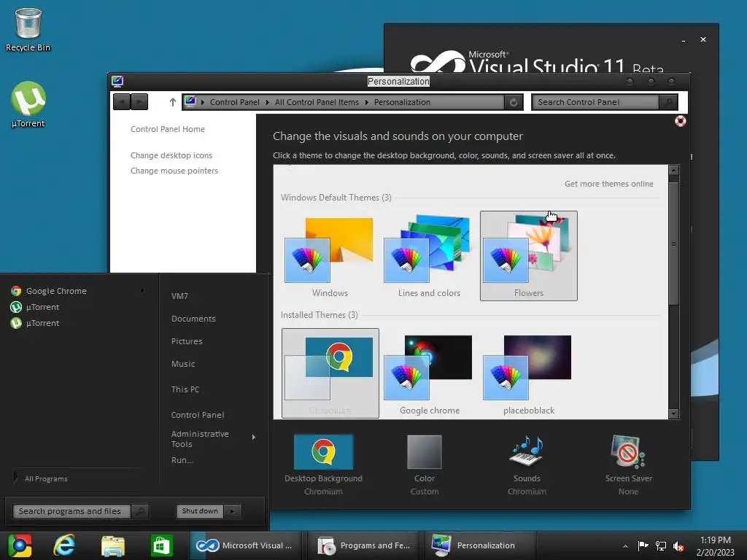The height and width of the screenshot is (560, 747).
Task: Switch to Programs and Features taskbar button
Action: click(365, 545)
